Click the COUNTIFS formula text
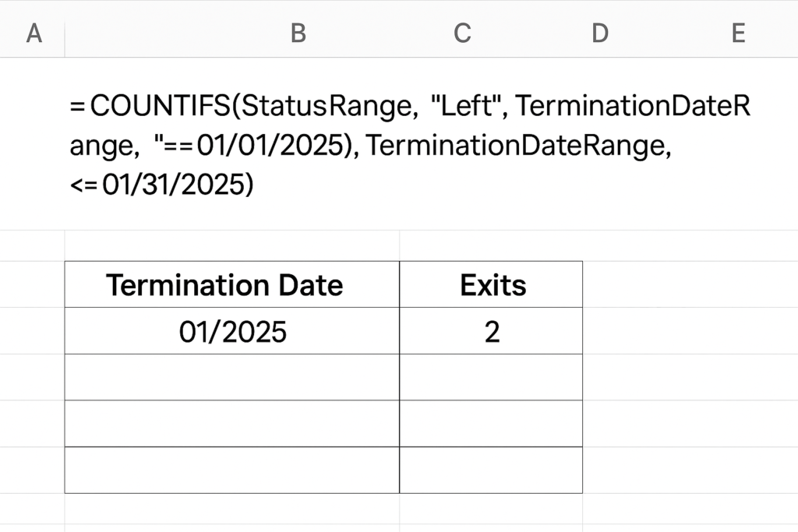Screen dimensions: 798x532 click(x=410, y=145)
